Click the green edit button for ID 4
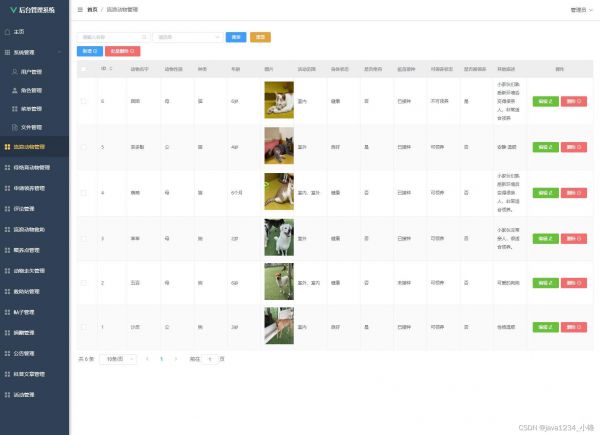The image size is (600, 435). (546, 193)
